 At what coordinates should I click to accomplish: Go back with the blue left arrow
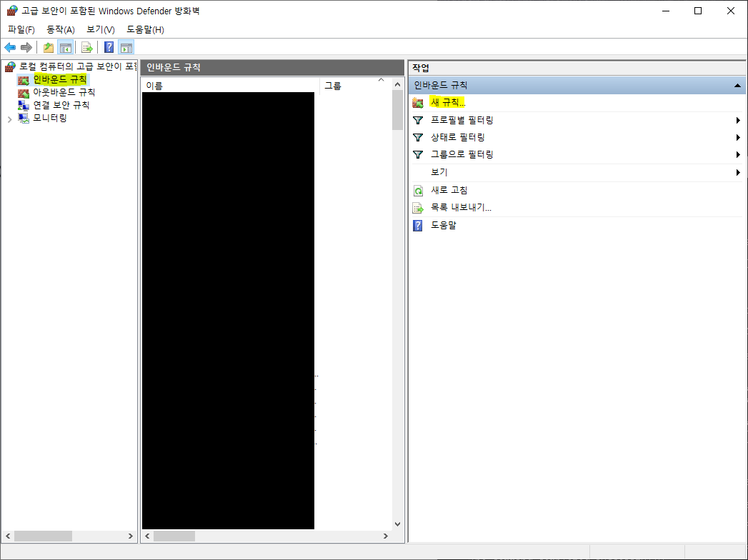tap(10, 47)
